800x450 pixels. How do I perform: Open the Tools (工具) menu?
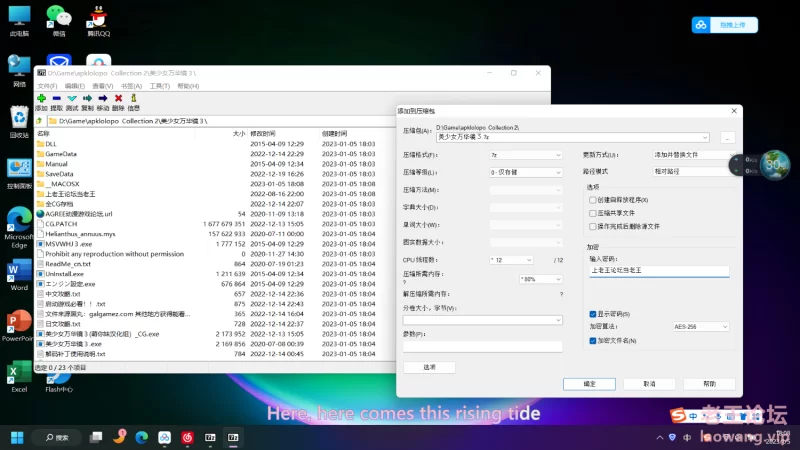pos(160,86)
